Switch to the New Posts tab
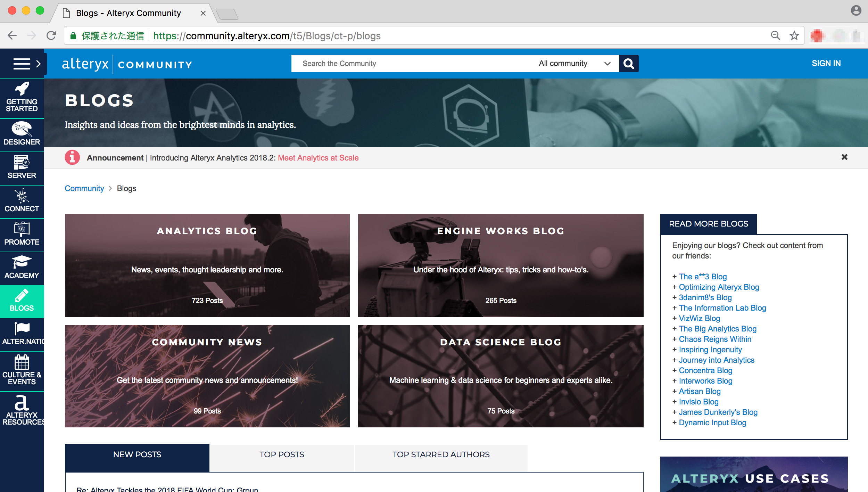The image size is (868, 492). click(137, 457)
